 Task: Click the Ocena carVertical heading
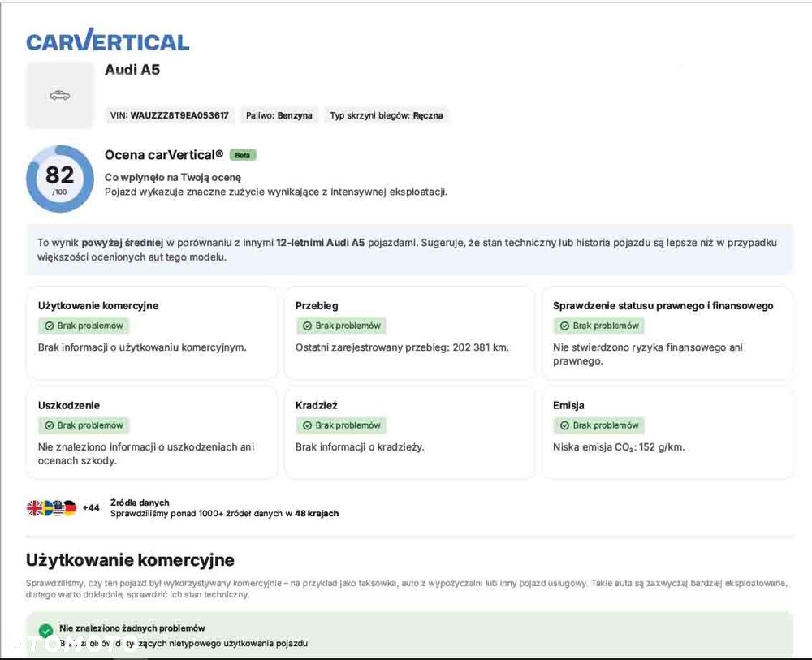coord(164,155)
